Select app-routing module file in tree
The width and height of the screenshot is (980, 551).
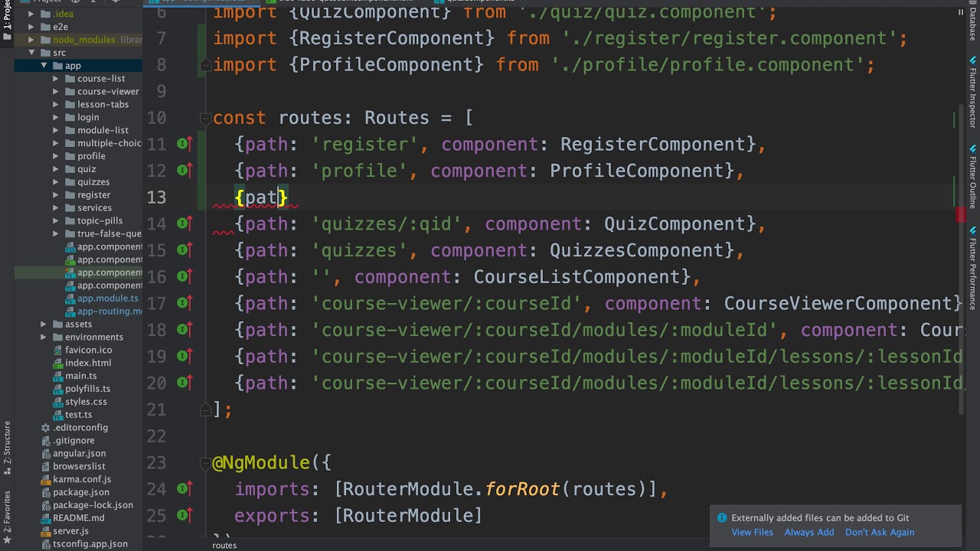click(109, 311)
